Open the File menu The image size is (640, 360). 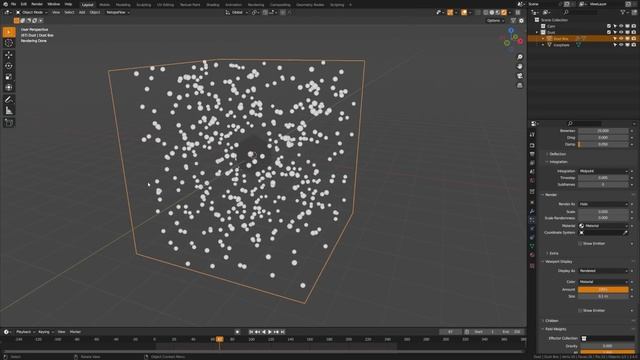click(x=13, y=4)
